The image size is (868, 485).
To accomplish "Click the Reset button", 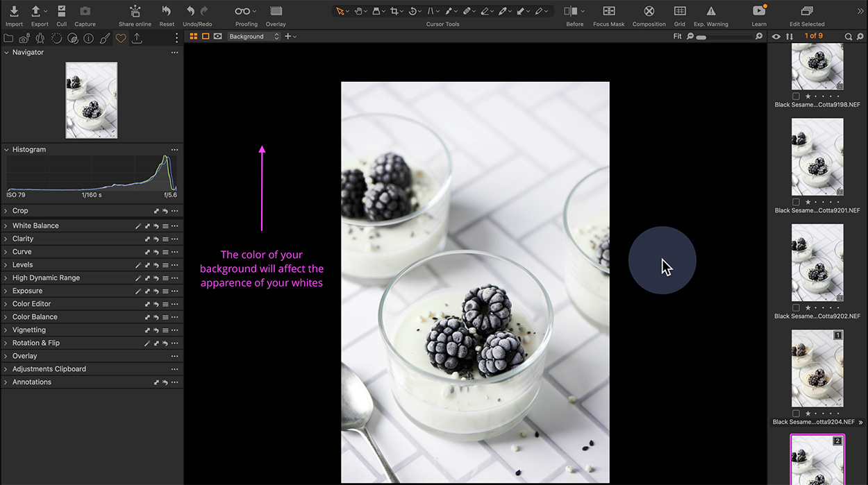I will point(166,10).
